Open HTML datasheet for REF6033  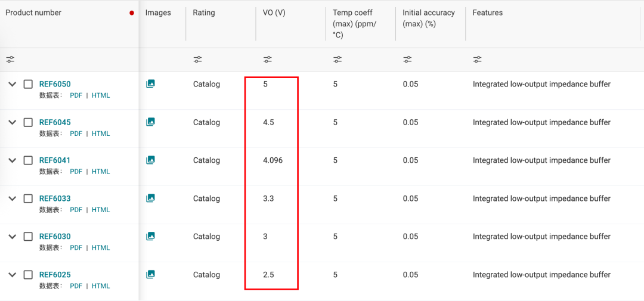(101, 210)
